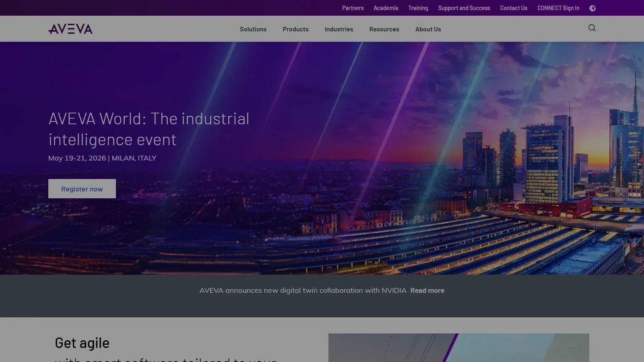
Task: Click the NVIDIA digital twin announcement text
Action: click(x=303, y=290)
